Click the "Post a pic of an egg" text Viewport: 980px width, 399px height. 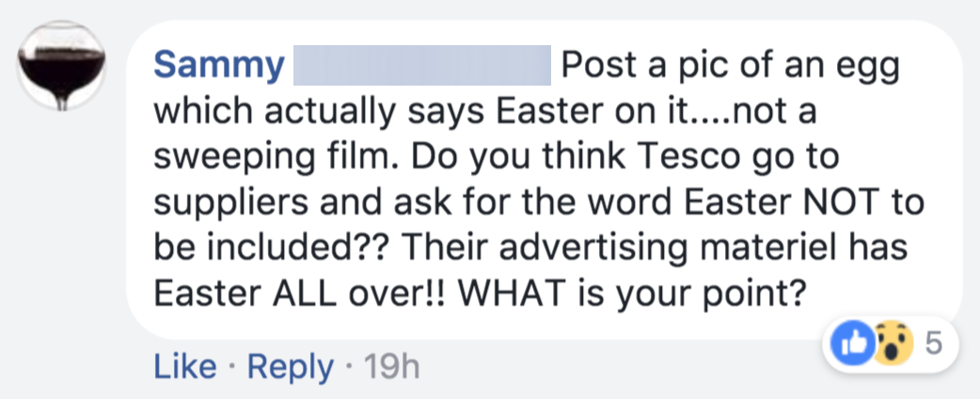(x=729, y=66)
